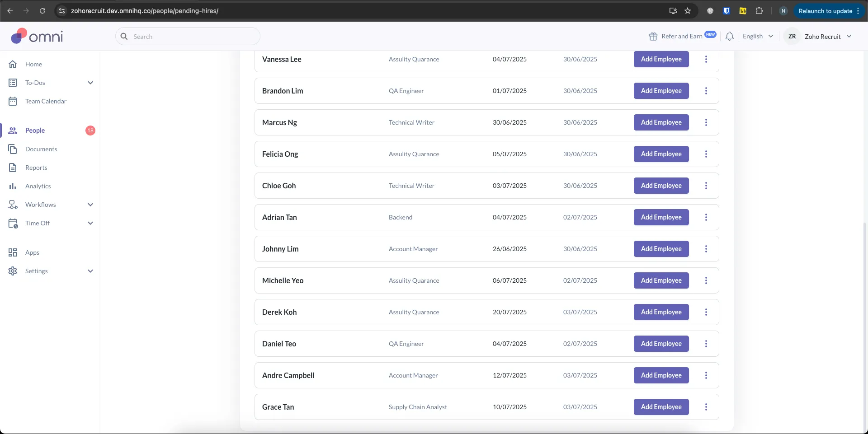The height and width of the screenshot is (434, 868).
Task: Focus the Search input field
Action: 188,36
